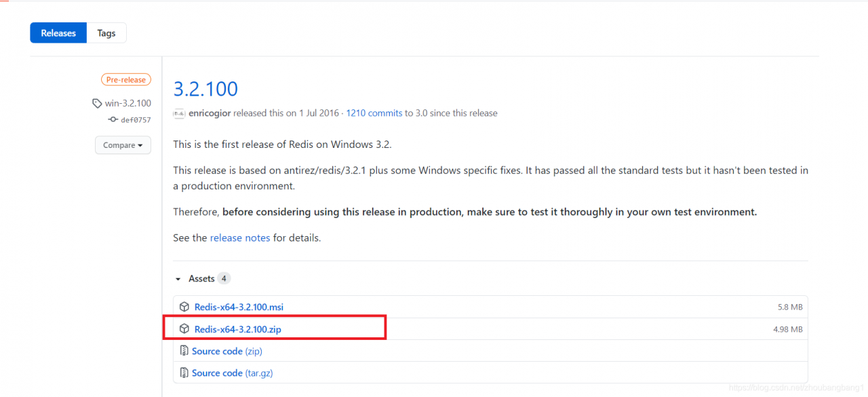Open the 1210 commits link
This screenshot has width=868, height=397.
pos(374,113)
